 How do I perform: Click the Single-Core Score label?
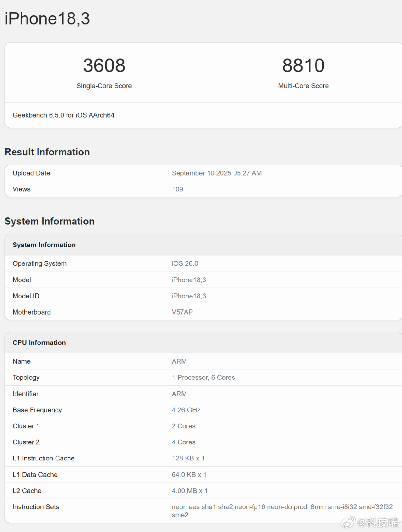tap(104, 86)
